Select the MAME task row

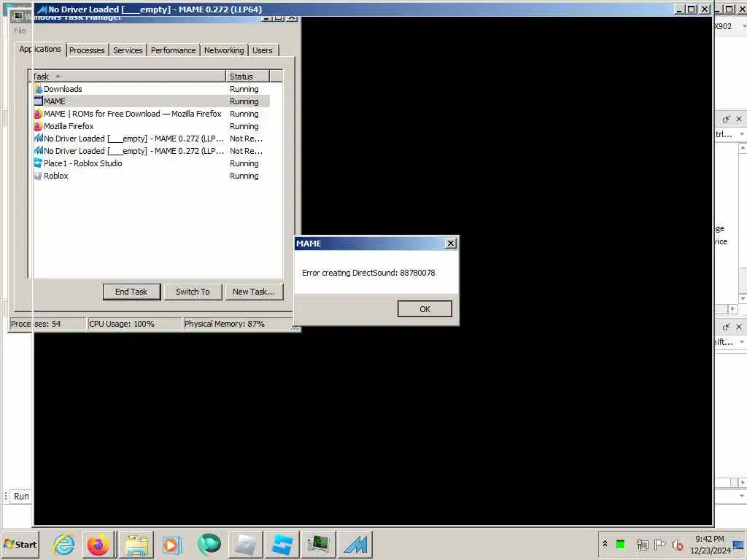coord(152,101)
